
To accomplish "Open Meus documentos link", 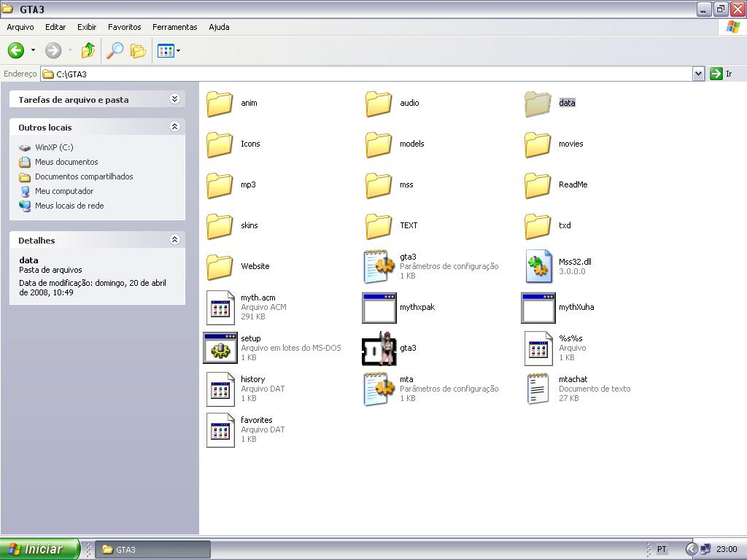I will [x=66, y=162].
